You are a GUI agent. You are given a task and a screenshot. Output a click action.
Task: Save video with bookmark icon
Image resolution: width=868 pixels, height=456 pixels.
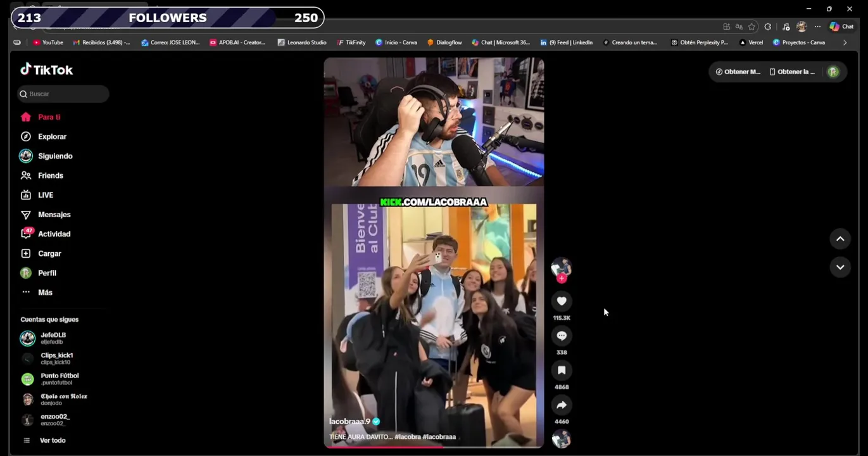[x=562, y=370]
